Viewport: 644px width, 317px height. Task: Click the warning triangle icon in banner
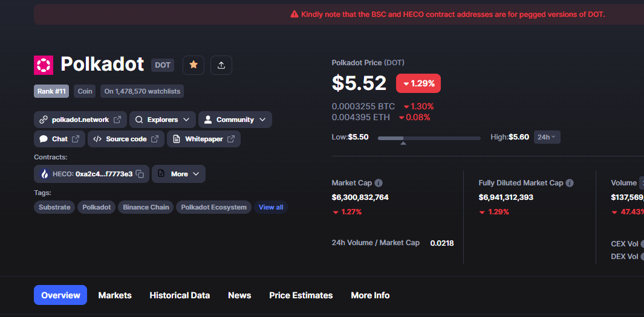point(294,14)
